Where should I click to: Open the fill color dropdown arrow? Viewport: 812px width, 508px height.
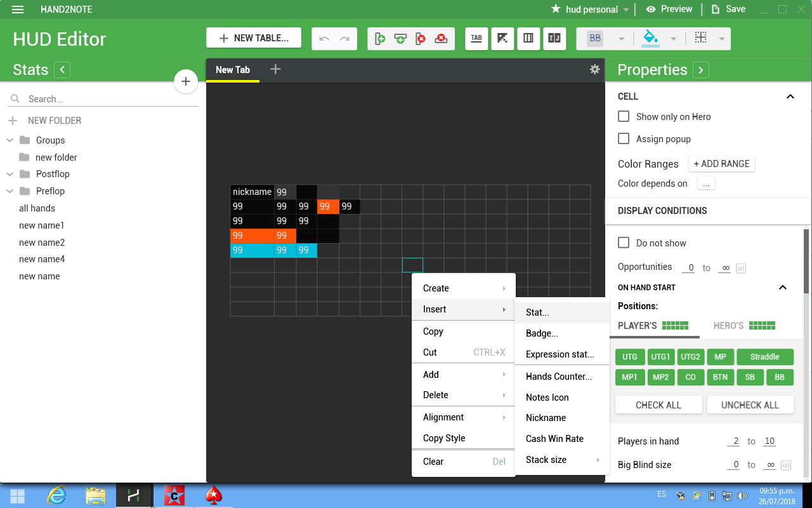pos(674,39)
